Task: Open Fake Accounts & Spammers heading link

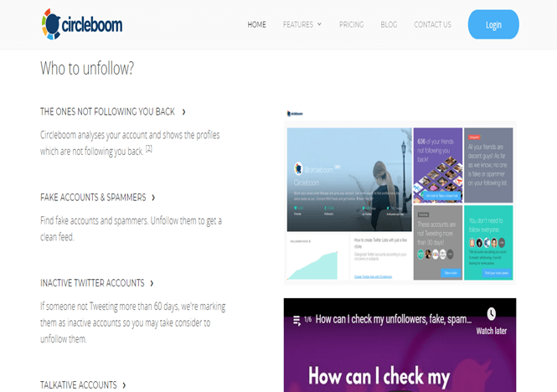Action: (x=93, y=198)
